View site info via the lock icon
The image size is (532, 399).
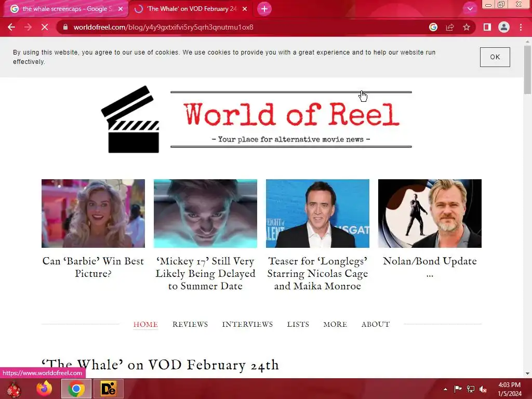(x=65, y=27)
